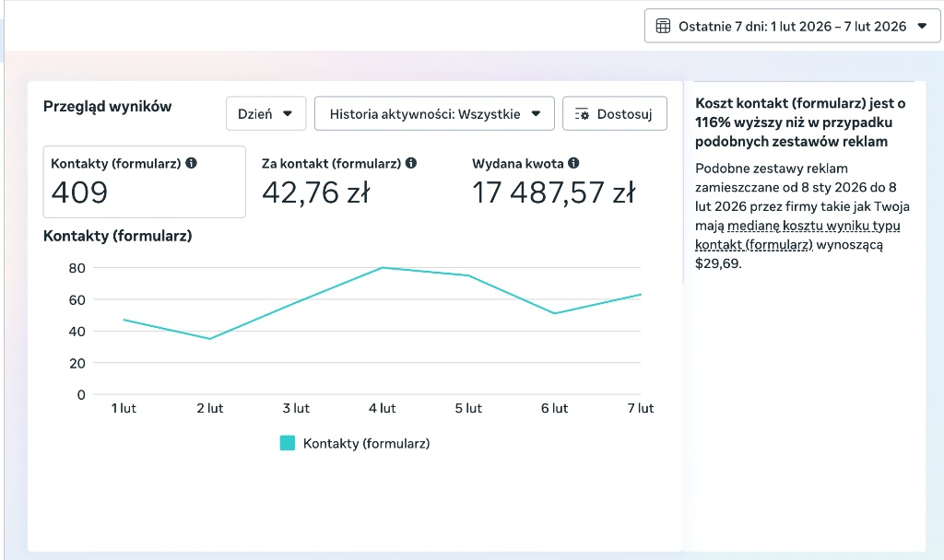Click the calendar icon in date range selector

point(663,26)
